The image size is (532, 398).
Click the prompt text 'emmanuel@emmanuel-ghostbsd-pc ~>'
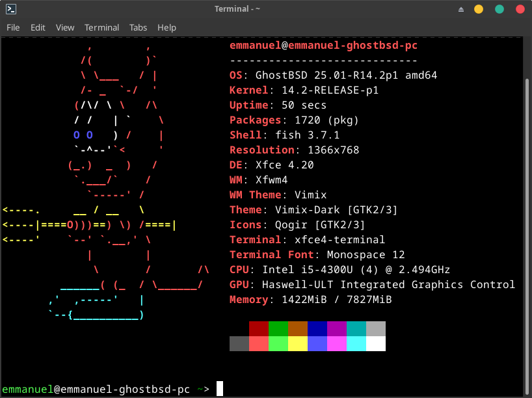pos(106,389)
